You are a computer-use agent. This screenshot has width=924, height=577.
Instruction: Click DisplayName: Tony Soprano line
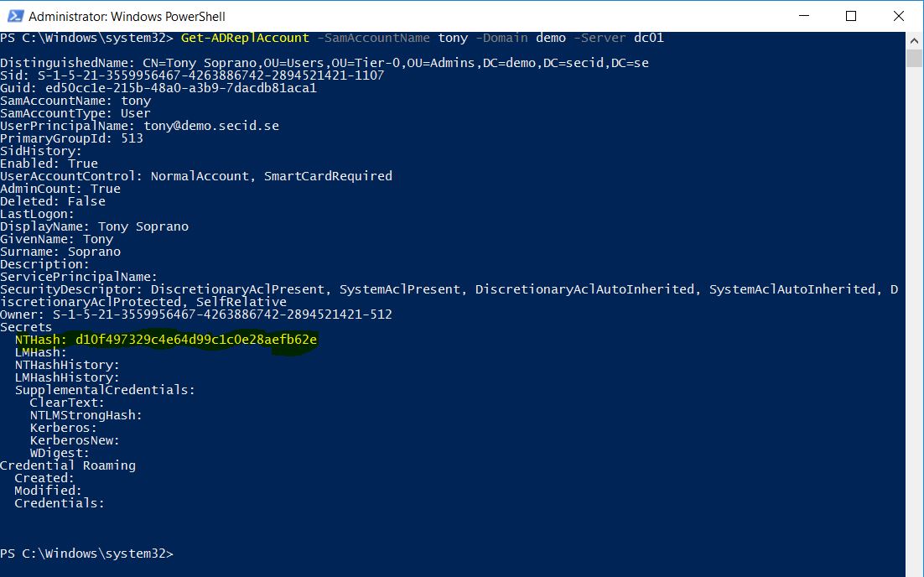coord(94,226)
